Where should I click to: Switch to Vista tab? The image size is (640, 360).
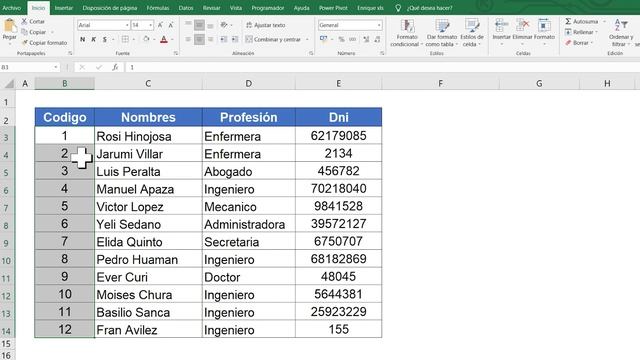point(236,8)
